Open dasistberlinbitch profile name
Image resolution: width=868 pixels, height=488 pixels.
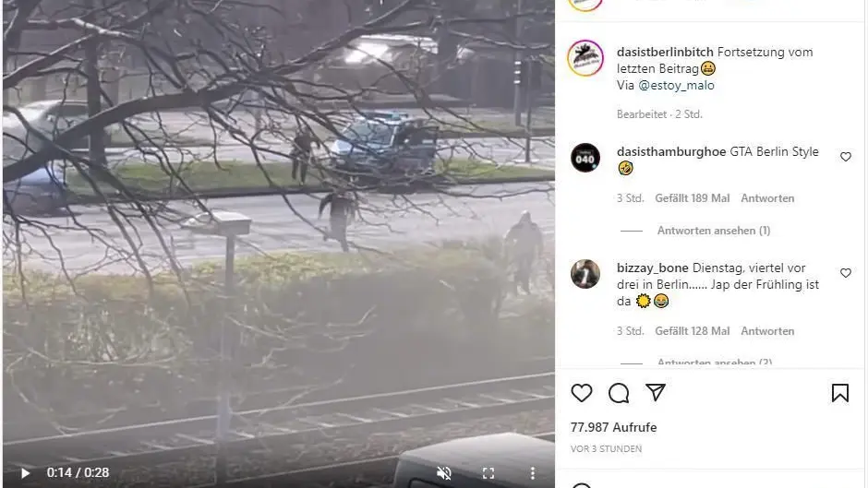tap(665, 52)
